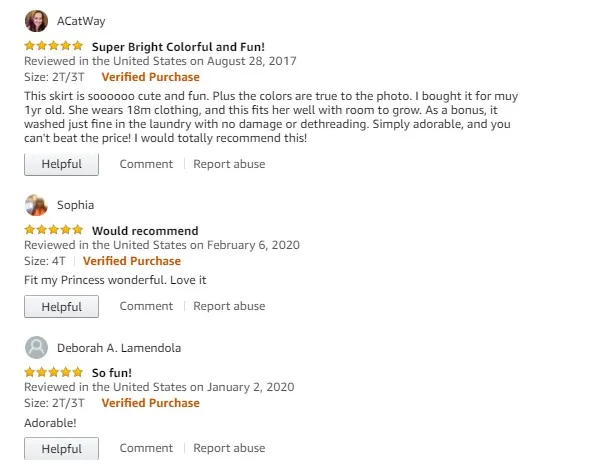591x473 pixels.
Task: Comment on ACatWay's skirt review
Action: click(146, 164)
